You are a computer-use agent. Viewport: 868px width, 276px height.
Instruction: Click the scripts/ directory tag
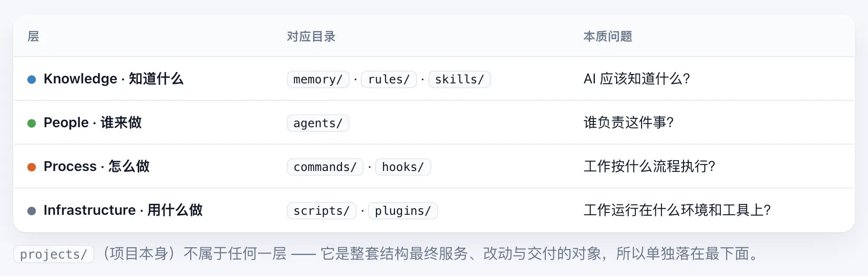pyautogui.click(x=322, y=211)
